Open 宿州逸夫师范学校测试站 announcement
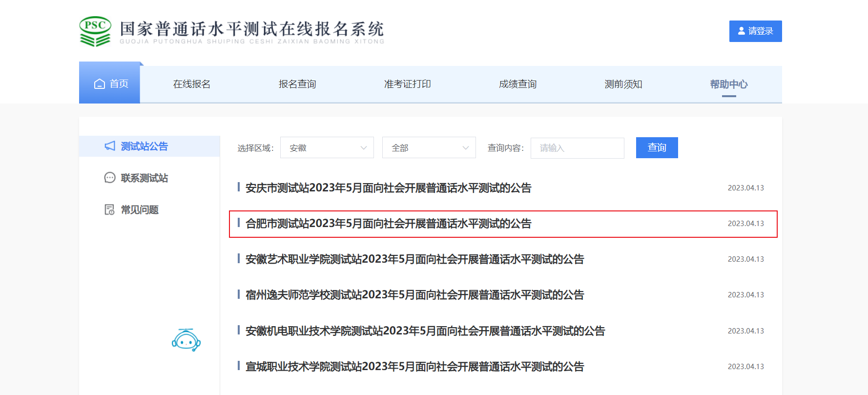 click(415, 295)
